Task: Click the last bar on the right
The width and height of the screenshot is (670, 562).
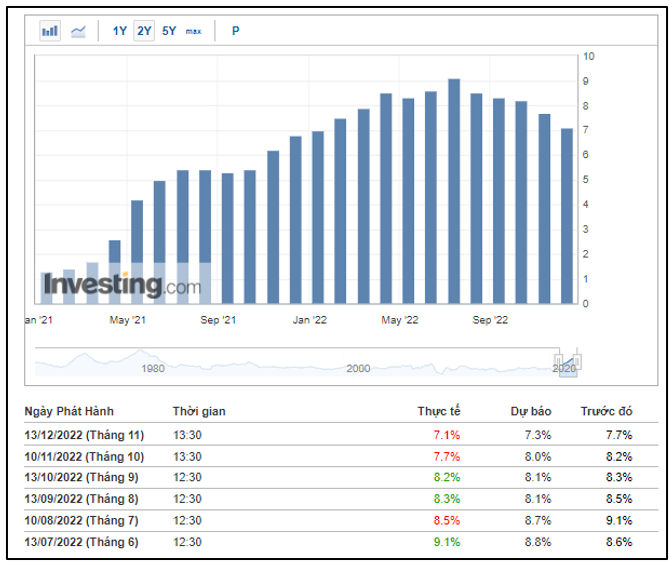Action: coord(566,215)
